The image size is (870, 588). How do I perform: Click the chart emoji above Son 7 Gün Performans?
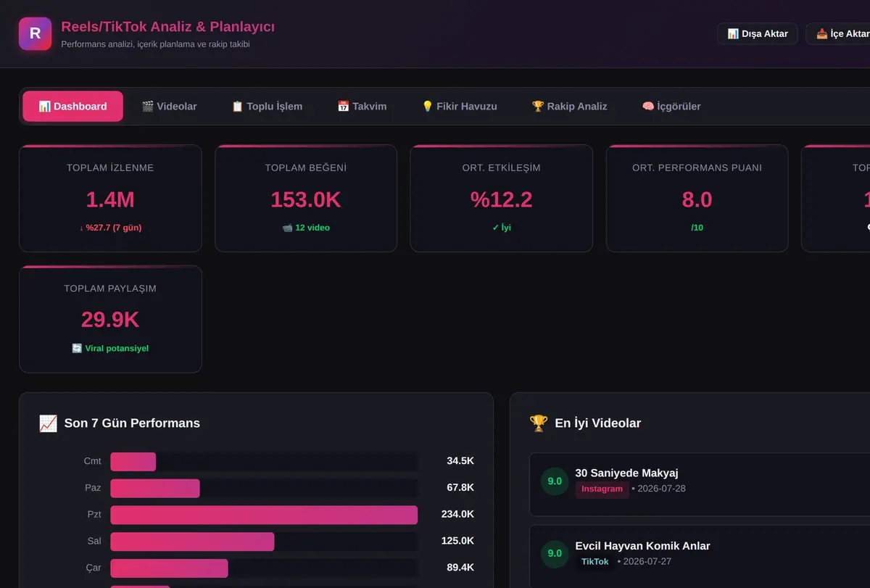pyautogui.click(x=48, y=423)
